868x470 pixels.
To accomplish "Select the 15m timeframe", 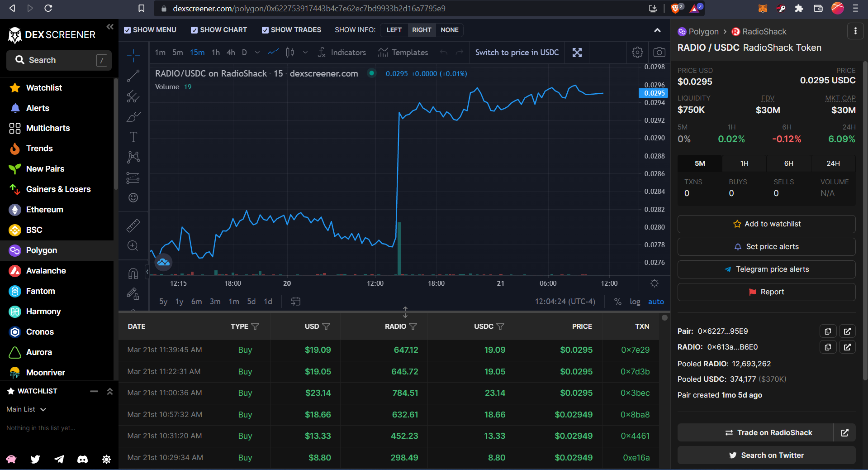I will coord(197,53).
